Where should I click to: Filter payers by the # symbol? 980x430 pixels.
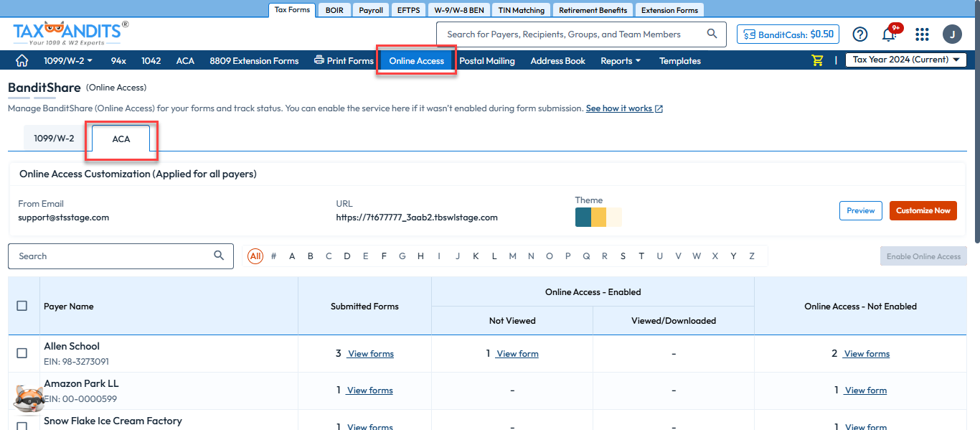click(273, 256)
